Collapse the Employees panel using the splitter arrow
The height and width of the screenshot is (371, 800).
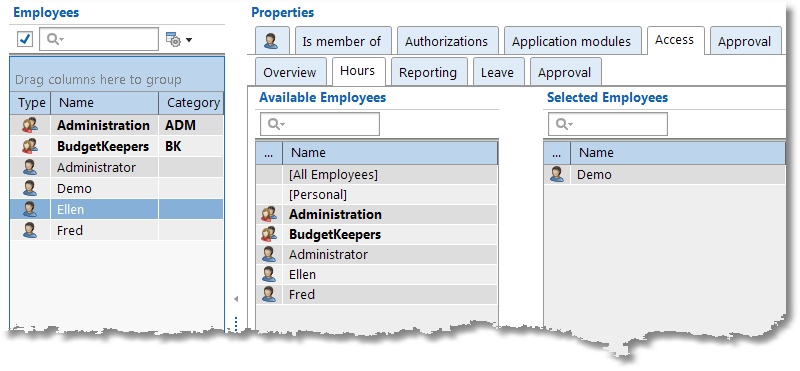coord(236,299)
